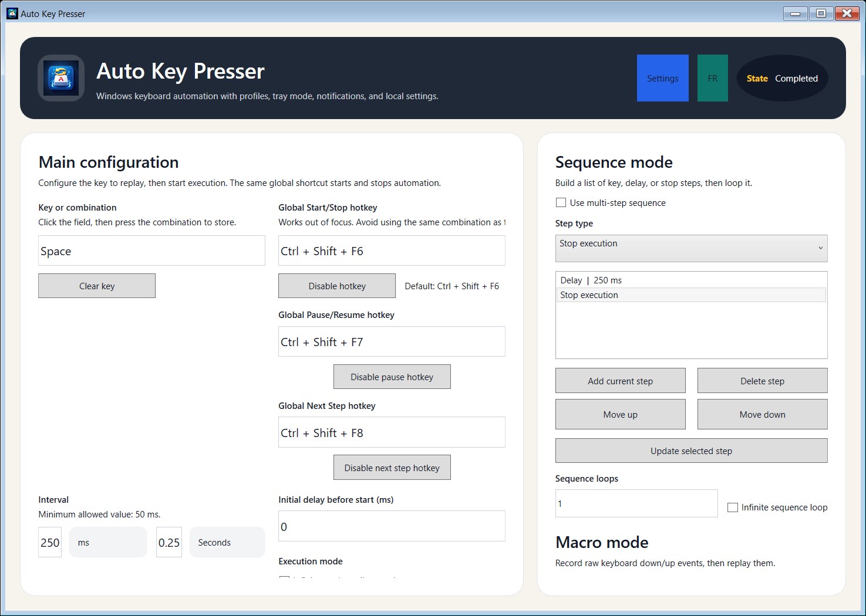Image resolution: width=866 pixels, height=616 pixels.
Task: Open the Settings panel
Action: click(663, 78)
